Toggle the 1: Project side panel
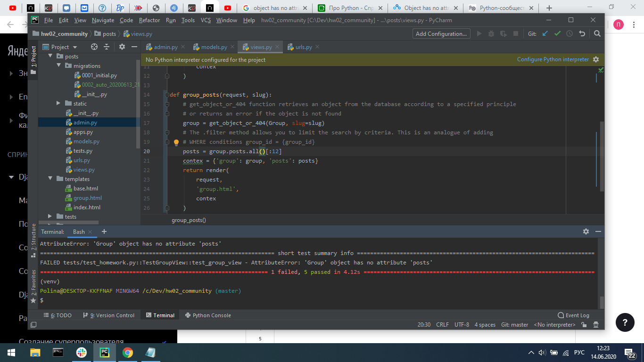644x362 pixels. pos(33,57)
